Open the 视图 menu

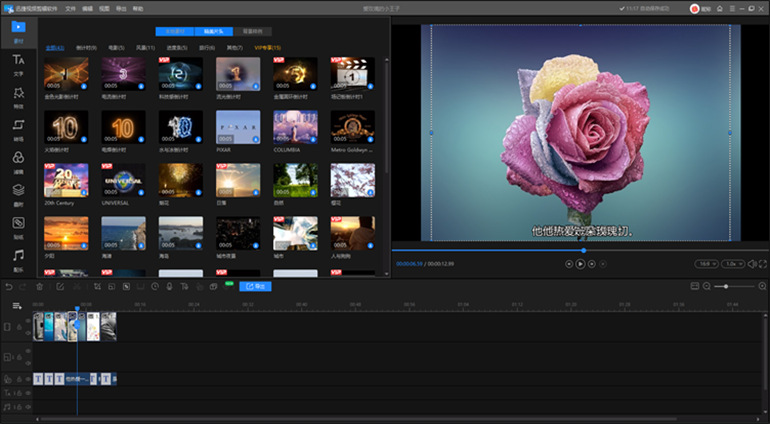coord(104,9)
